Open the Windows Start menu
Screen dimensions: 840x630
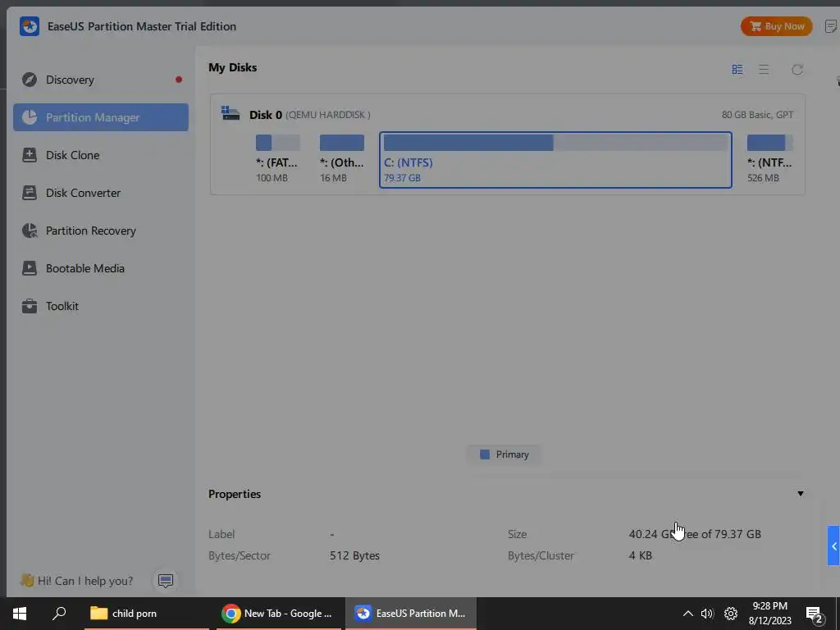point(20,614)
